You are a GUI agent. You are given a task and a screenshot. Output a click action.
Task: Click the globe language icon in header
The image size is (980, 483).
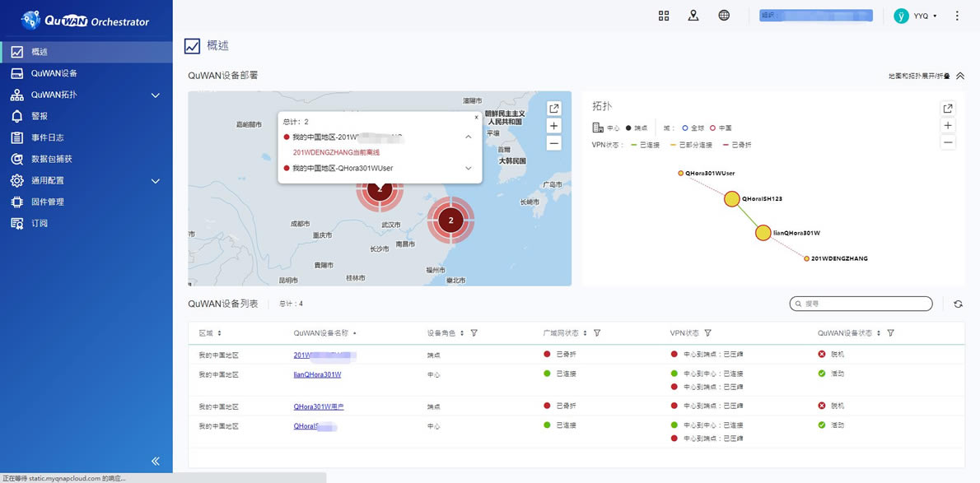[724, 16]
